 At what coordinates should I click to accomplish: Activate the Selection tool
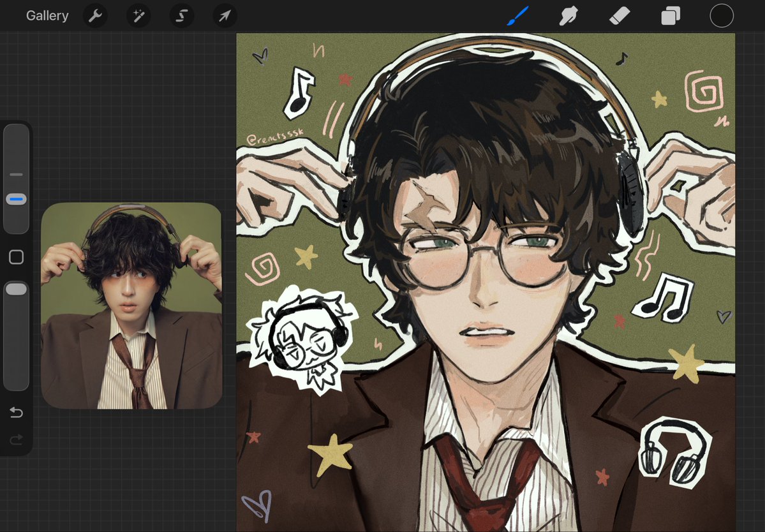(x=181, y=15)
